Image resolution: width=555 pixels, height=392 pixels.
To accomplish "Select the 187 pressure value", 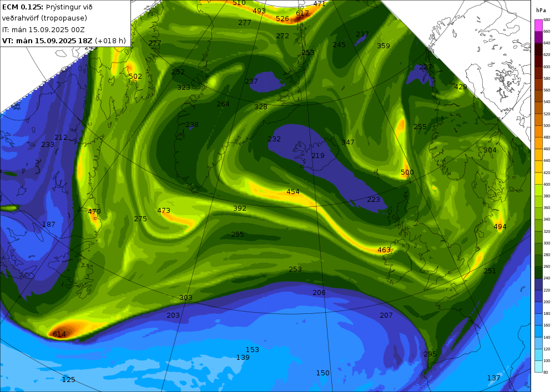I will [48, 225].
